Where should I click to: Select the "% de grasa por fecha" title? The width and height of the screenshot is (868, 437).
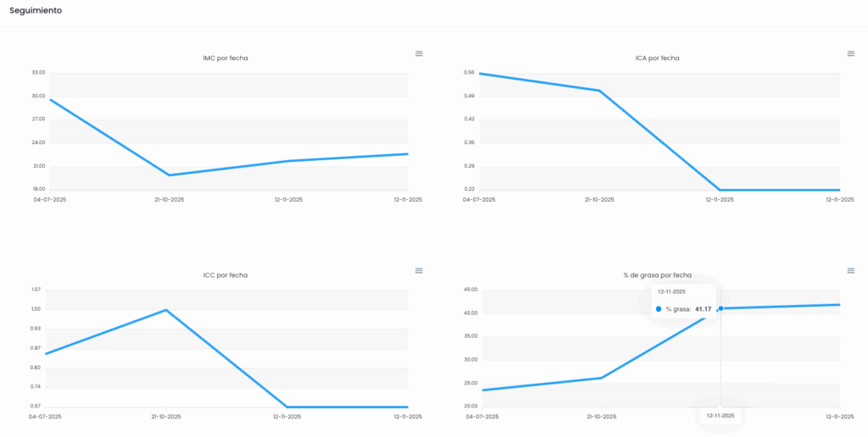(657, 275)
